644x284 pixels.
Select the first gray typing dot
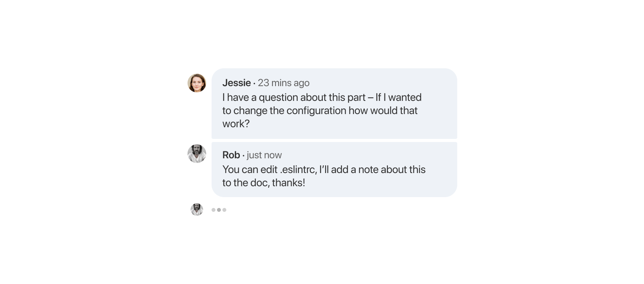213,210
